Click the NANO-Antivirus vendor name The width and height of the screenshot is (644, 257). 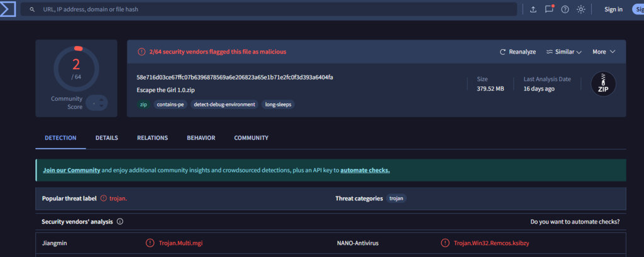pos(358,243)
